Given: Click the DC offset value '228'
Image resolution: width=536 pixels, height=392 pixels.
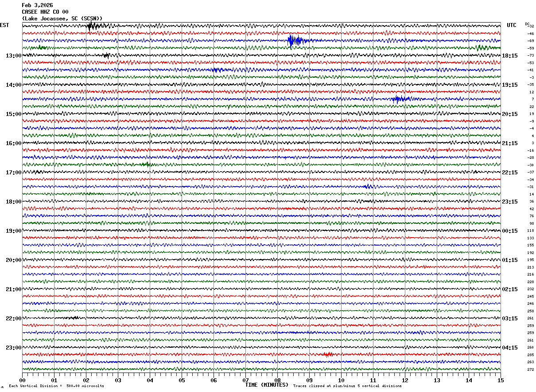Looking at the screenshot, I should click(x=531, y=282).
